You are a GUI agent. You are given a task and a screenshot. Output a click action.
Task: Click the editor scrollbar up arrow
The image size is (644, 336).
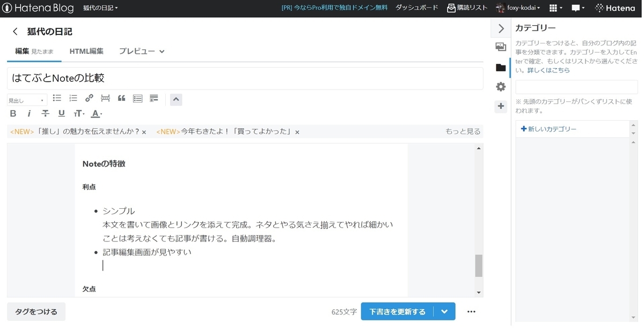point(479,148)
